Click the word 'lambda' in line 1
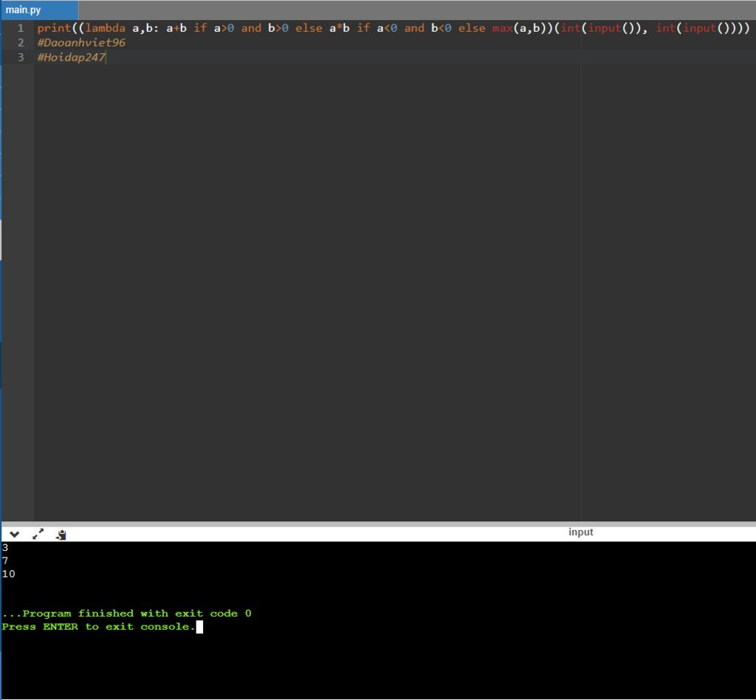Image resolution: width=756 pixels, height=700 pixels. tap(105, 28)
